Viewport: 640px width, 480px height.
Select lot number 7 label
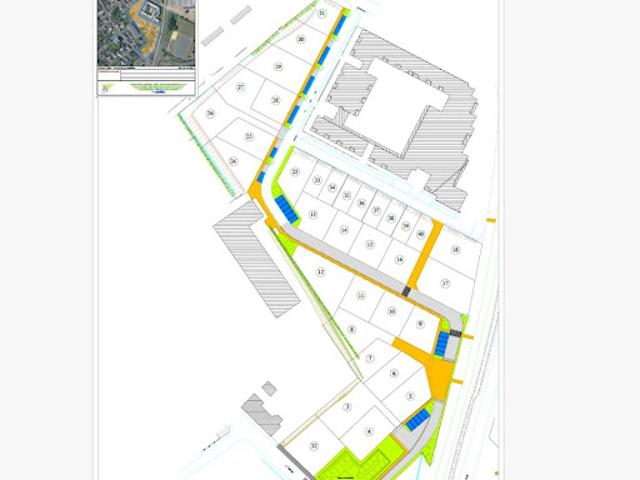coord(370,358)
